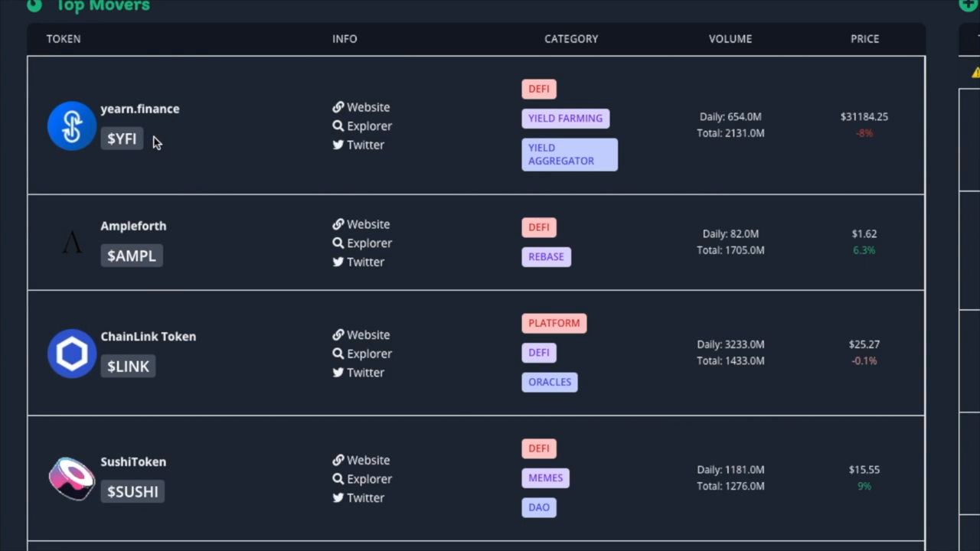This screenshot has height=551, width=980.
Task: Click the SushiToken logo
Action: coord(72,478)
